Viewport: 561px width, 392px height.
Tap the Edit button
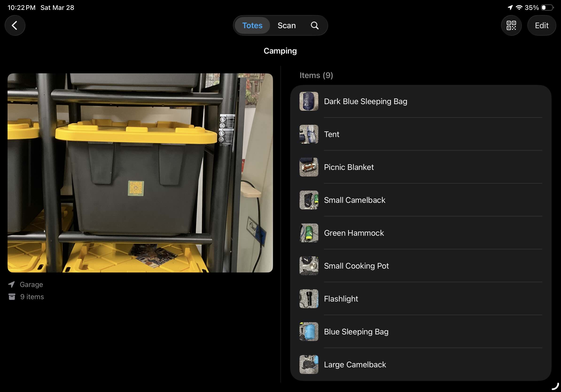[542, 25]
